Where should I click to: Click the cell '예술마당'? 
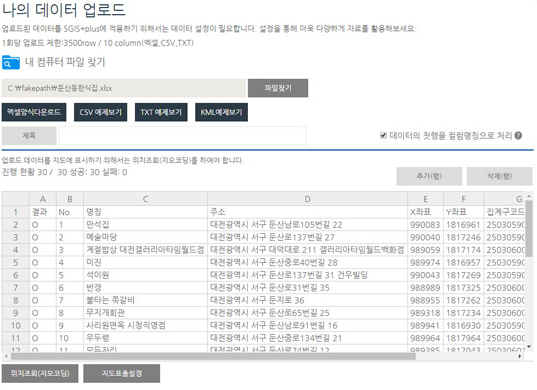tap(145, 237)
